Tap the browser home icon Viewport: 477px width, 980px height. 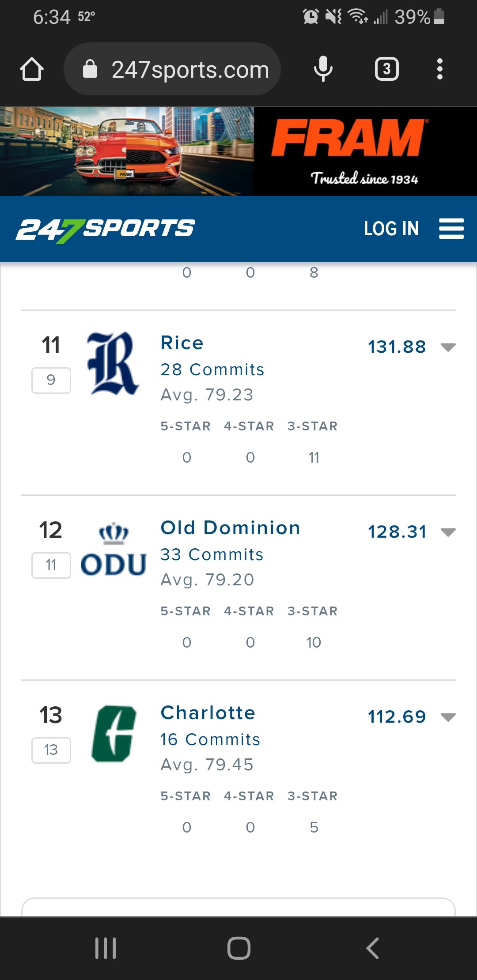(x=32, y=69)
